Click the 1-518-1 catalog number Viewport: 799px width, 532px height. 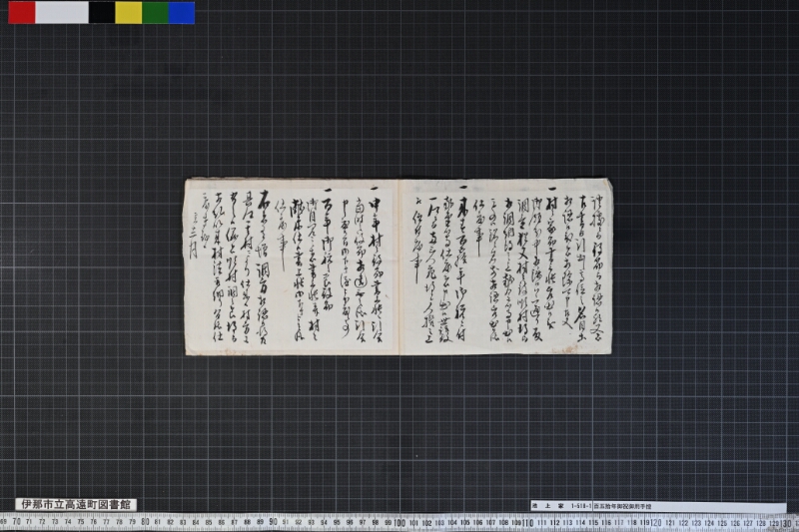click(x=581, y=506)
